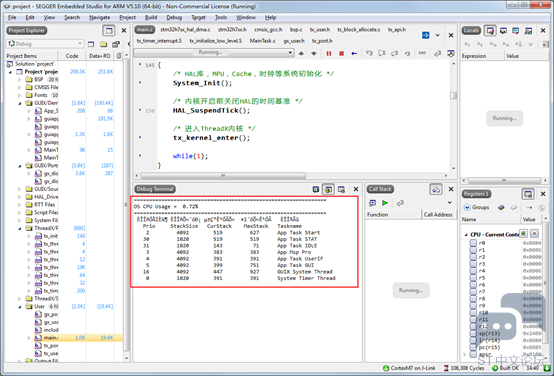Collapse the CPU - Current Context group
Viewport: 554px width, 376px height.
point(466,235)
